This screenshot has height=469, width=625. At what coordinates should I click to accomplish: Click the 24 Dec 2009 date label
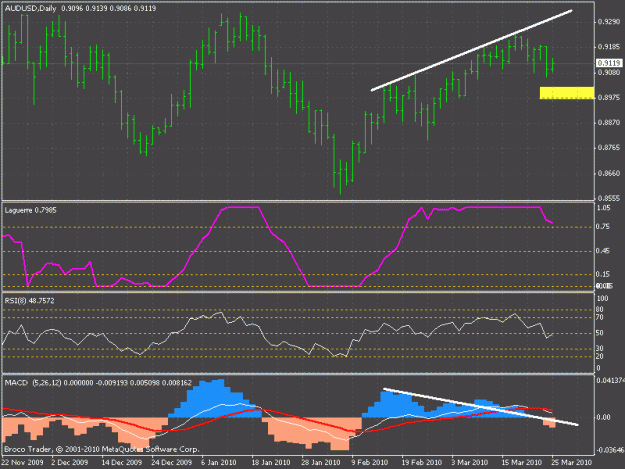[171, 463]
